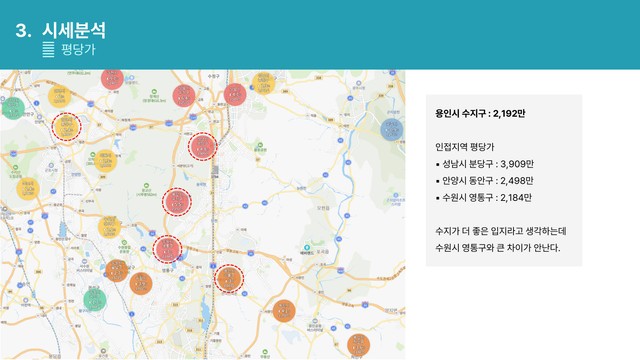Click the dashed-outline orange circle marker
The height and width of the screenshot is (360, 640).
click(229, 279)
